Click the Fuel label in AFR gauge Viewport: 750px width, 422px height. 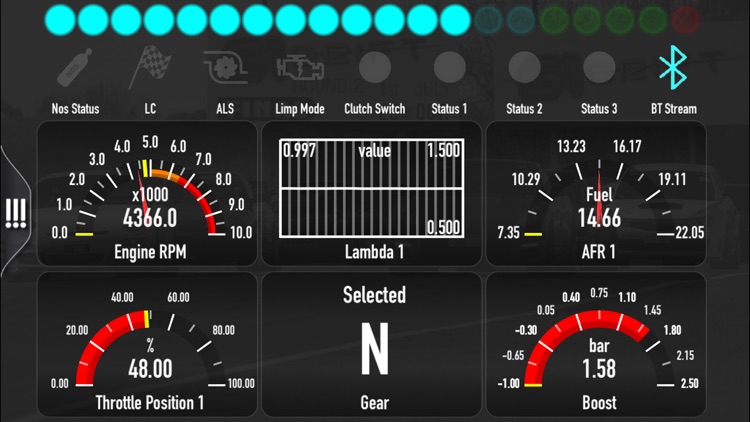599,195
